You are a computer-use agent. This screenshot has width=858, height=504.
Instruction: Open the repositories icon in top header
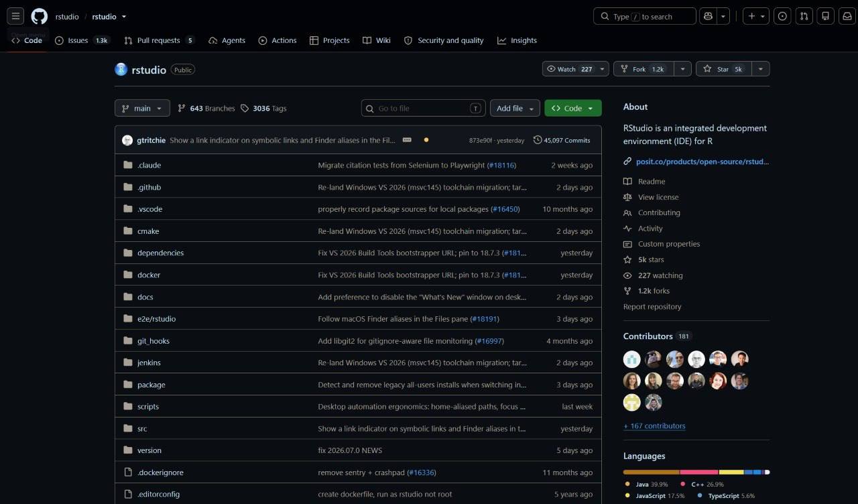tap(826, 16)
